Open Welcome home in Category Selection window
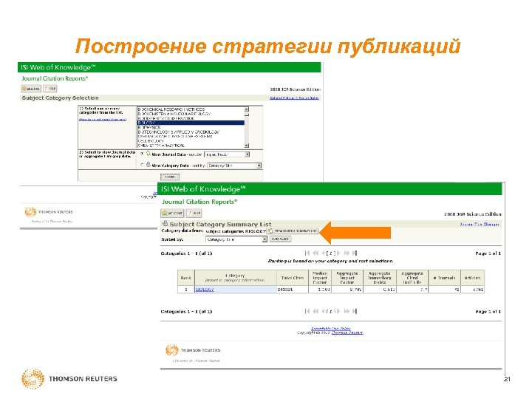The height and width of the screenshot is (399, 532). 31,89
